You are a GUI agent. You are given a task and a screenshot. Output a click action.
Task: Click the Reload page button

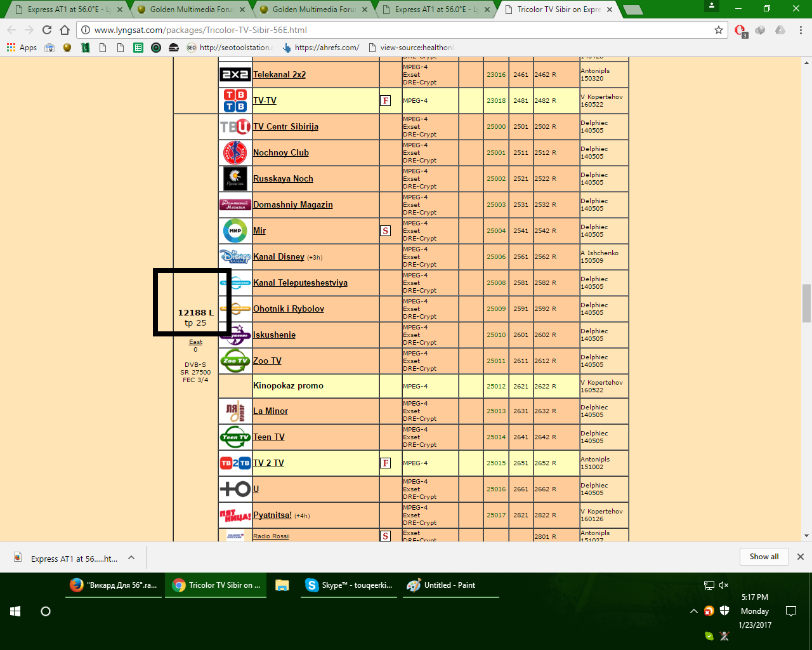[x=47, y=30]
